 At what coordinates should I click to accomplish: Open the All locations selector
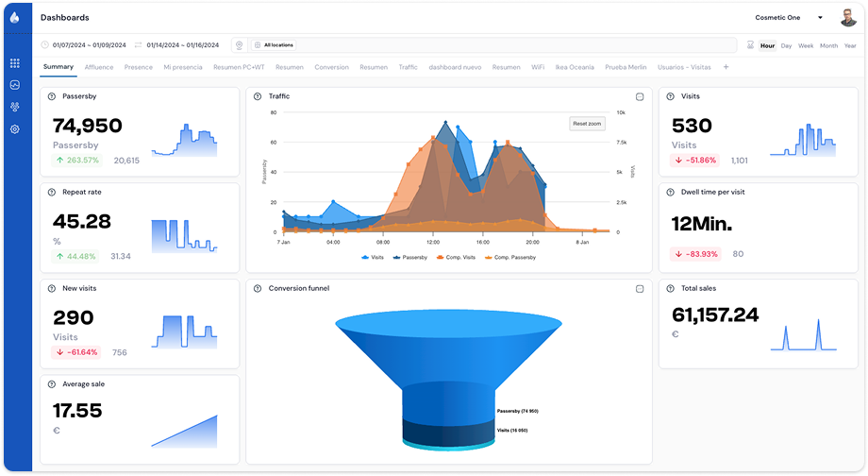(x=274, y=45)
